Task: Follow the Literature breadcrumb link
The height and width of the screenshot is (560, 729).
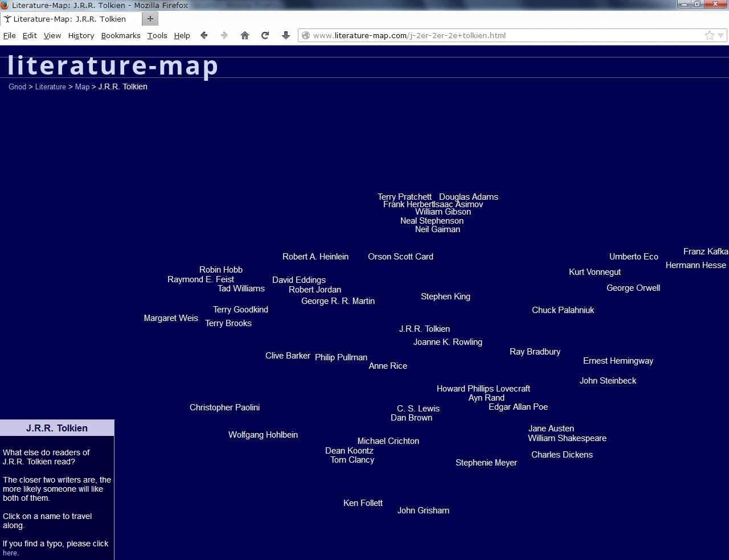Action: (x=51, y=87)
